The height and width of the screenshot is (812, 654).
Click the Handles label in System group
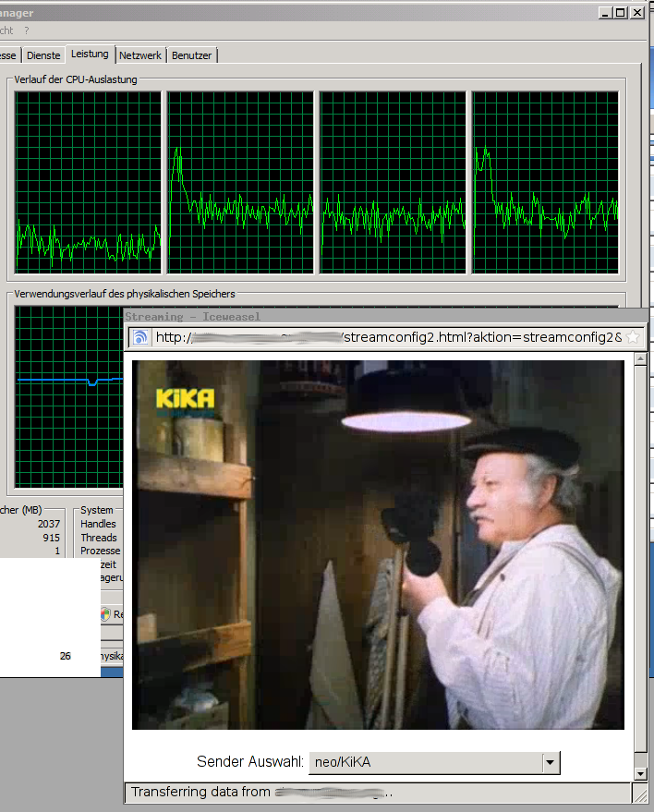[98, 524]
